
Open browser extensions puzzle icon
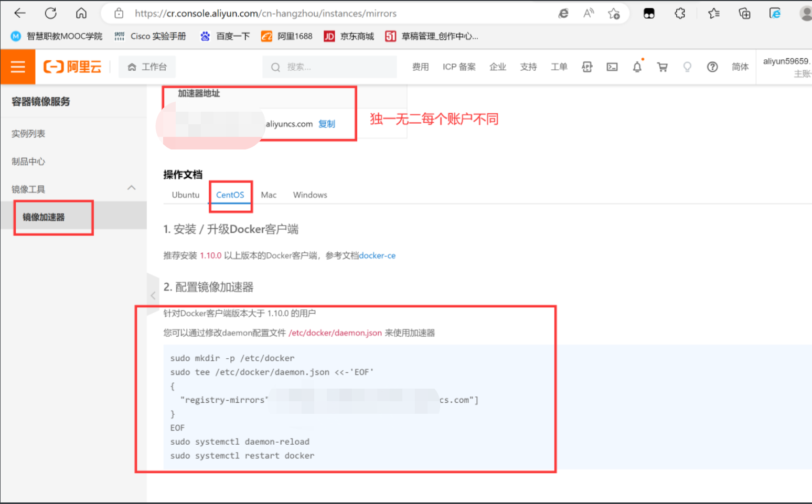pyautogui.click(x=680, y=14)
